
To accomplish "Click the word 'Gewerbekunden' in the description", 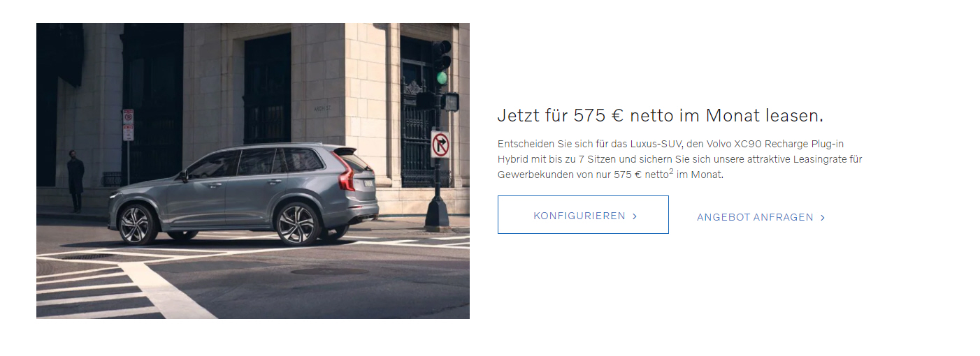I will tap(531, 175).
